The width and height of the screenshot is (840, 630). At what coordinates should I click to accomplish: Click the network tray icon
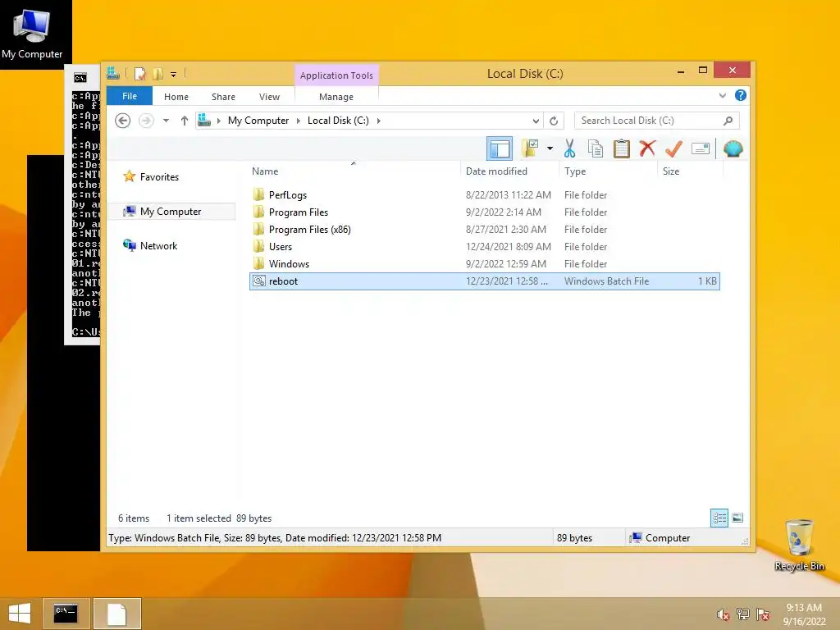(x=743, y=614)
